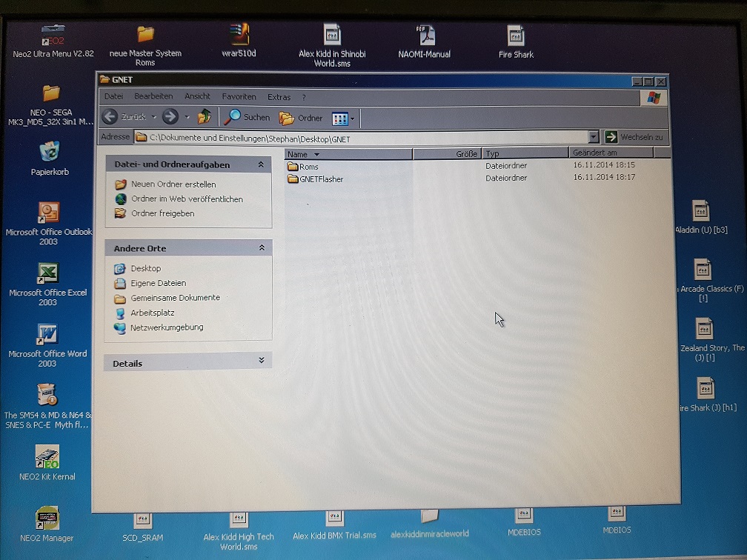
Task: Select the SMS4 & MD & N64 Myth flash icon
Action: (x=47, y=406)
